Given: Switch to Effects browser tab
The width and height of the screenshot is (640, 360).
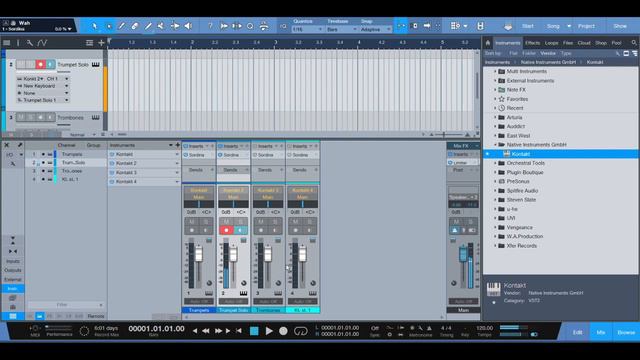Looking at the screenshot, I should 532,43.
